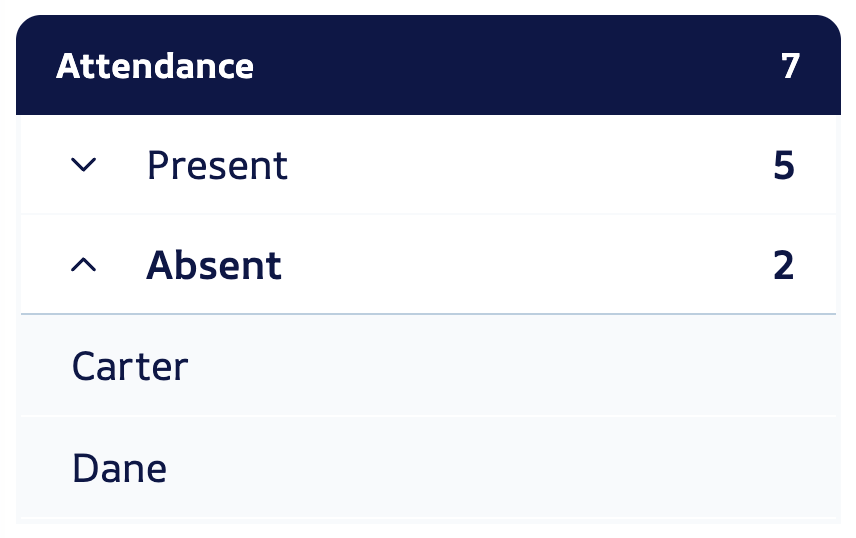The height and width of the screenshot is (538, 856).
Task: Click the Present count badge 5
Action: [784, 165]
